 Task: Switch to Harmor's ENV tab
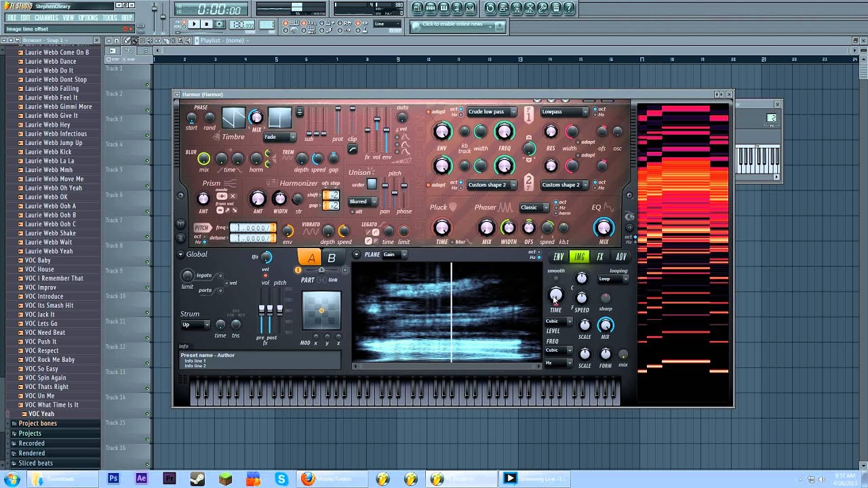(559, 257)
